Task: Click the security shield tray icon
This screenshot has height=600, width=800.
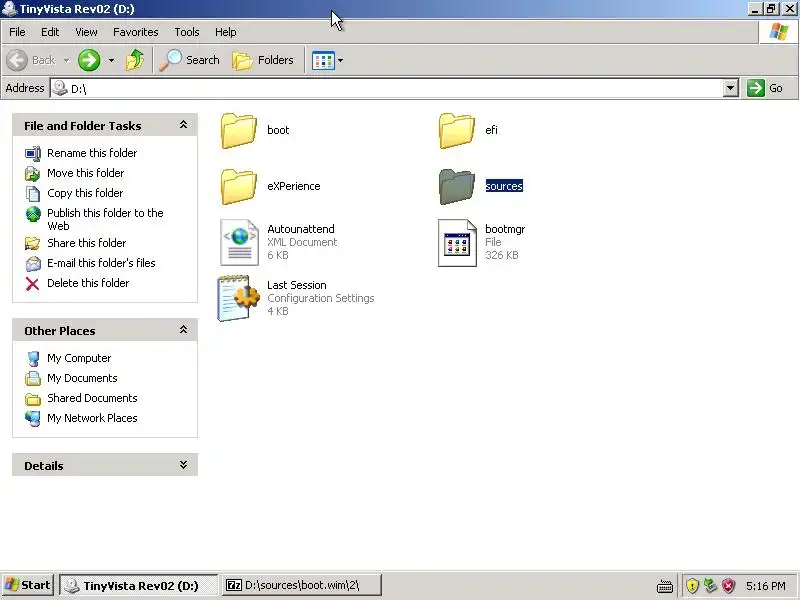Action: [x=692, y=585]
